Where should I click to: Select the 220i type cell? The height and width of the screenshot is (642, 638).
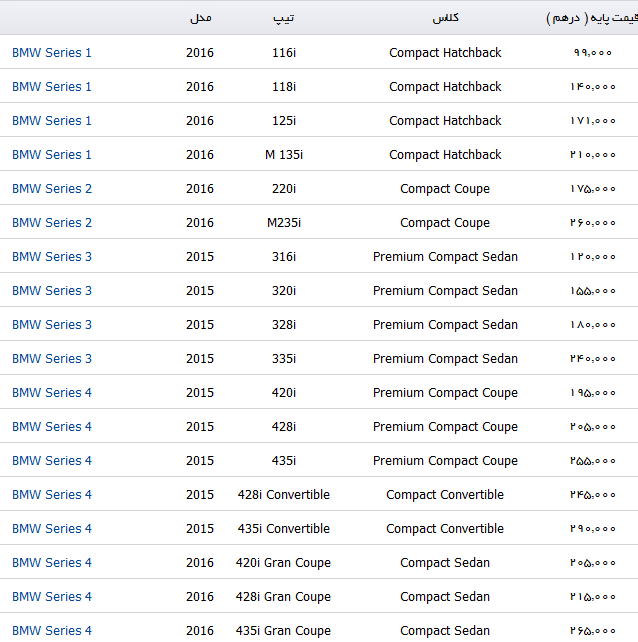pos(284,189)
